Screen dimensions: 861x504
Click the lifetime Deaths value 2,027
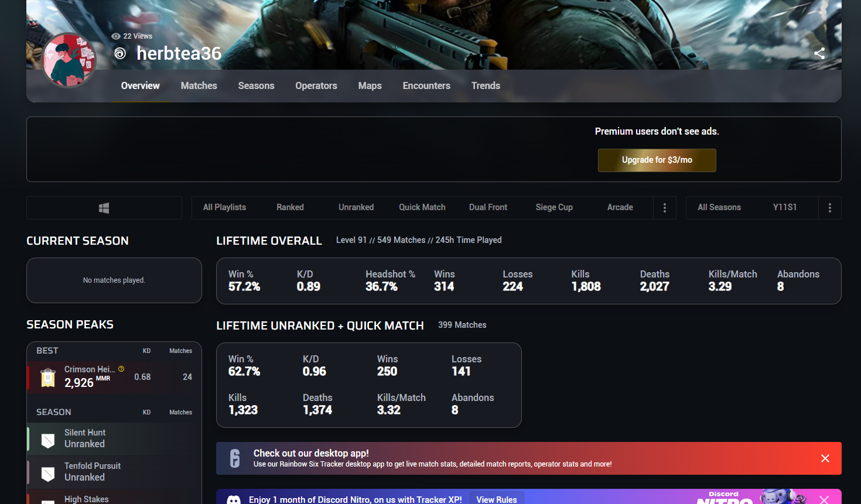tap(655, 286)
